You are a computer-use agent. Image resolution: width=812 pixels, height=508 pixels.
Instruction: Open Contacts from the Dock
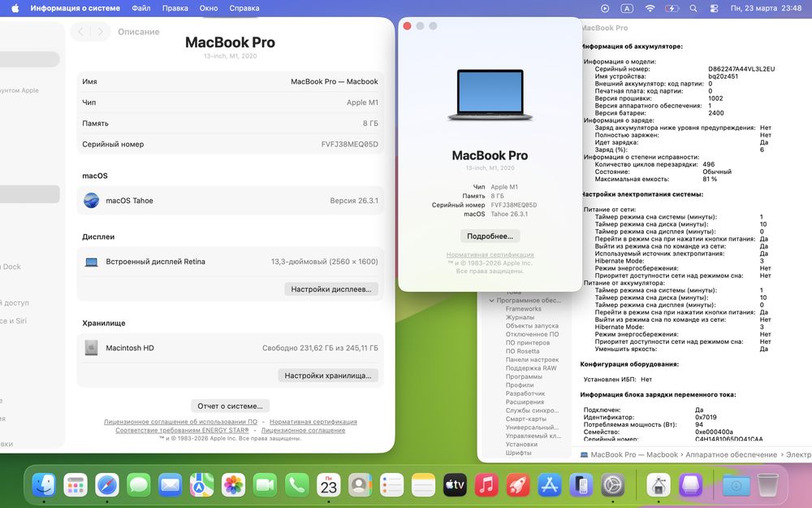coord(360,485)
